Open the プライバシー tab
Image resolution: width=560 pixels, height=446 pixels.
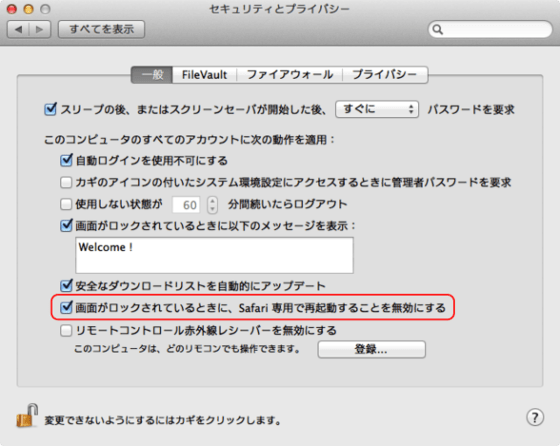(385, 75)
